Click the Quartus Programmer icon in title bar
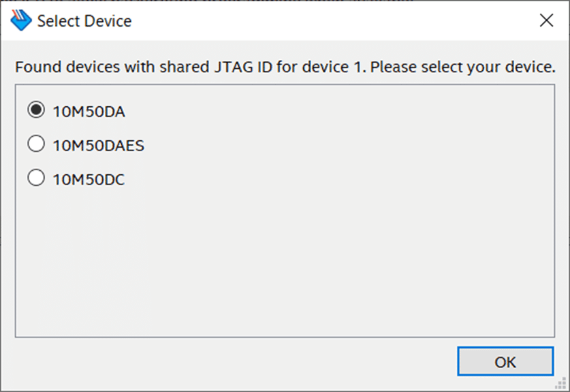570x392 pixels. click(x=21, y=20)
